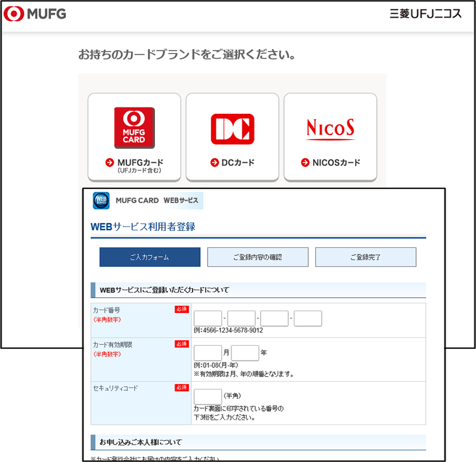Click the 三菱UFJニコス header logo

coord(425,14)
